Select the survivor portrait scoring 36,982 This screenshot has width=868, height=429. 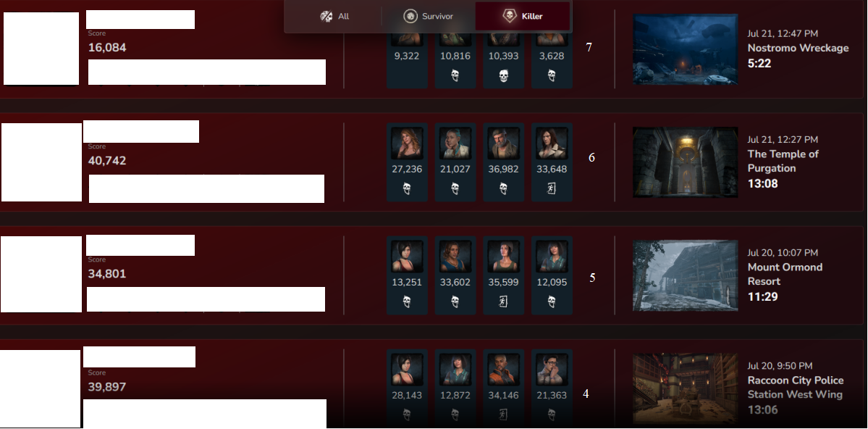tap(503, 143)
